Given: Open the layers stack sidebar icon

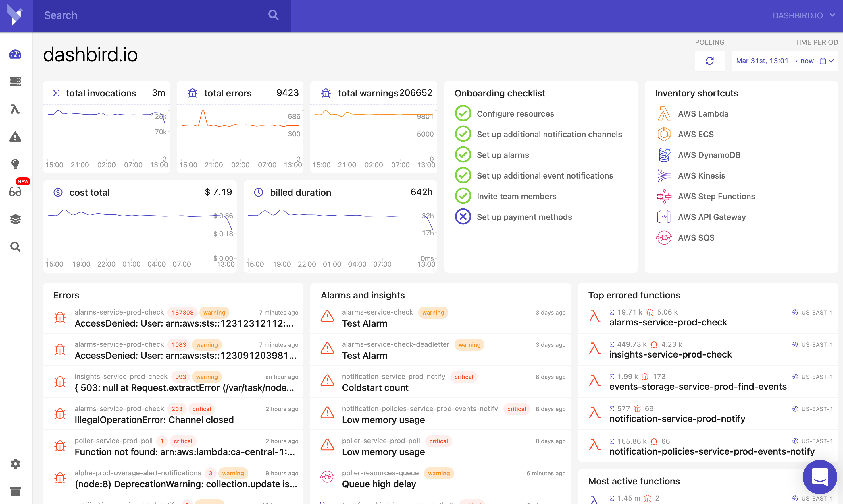Looking at the screenshot, I should click(x=15, y=219).
